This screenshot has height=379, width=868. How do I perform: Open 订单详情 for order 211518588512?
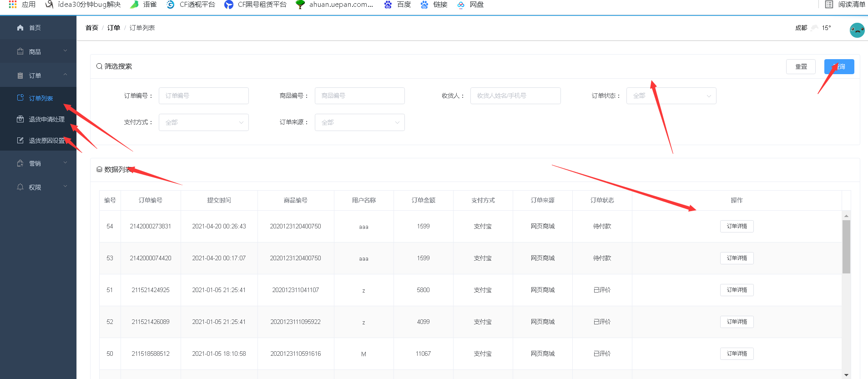pyautogui.click(x=737, y=354)
